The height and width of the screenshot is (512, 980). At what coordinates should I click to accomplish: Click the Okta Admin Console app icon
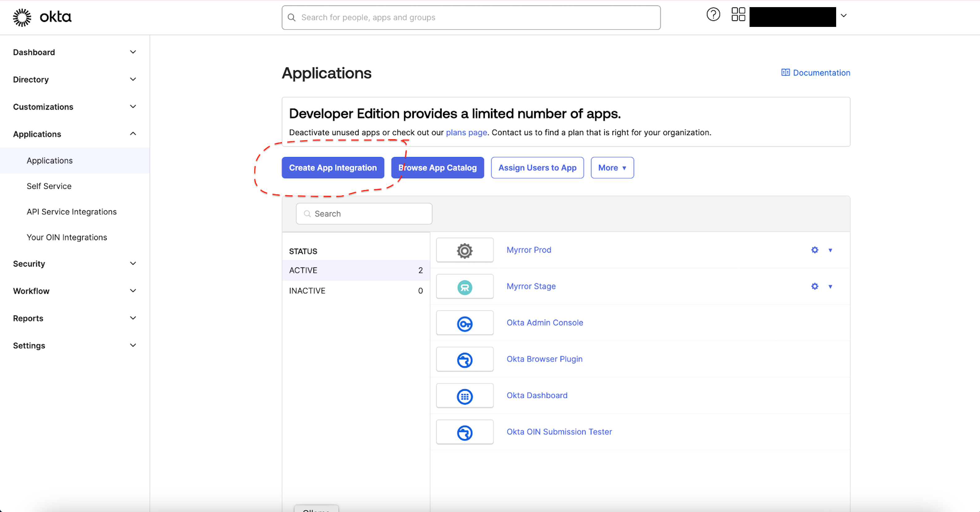[x=465, y=322]
